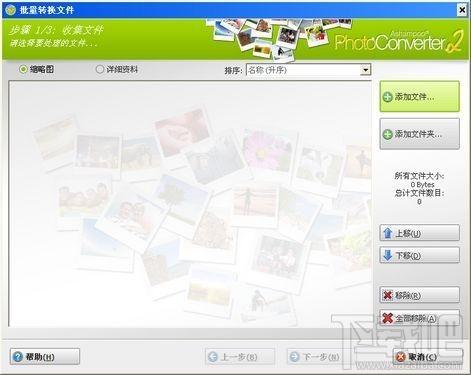This screenshot has height=375, width=471.
Task: Click the 下移(D) move down button
Action: [419, 255]
